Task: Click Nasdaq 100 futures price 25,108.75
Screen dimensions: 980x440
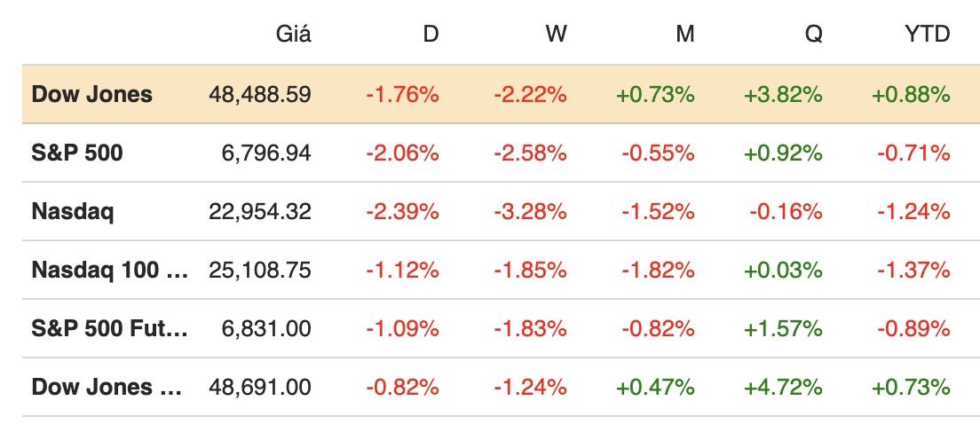Action: point(260,270)
